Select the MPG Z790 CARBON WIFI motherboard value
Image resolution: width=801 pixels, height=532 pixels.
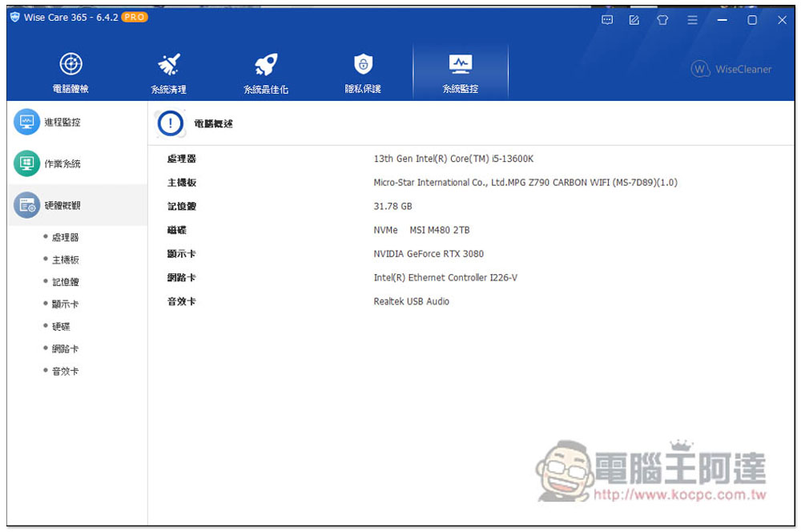(525, 183)
